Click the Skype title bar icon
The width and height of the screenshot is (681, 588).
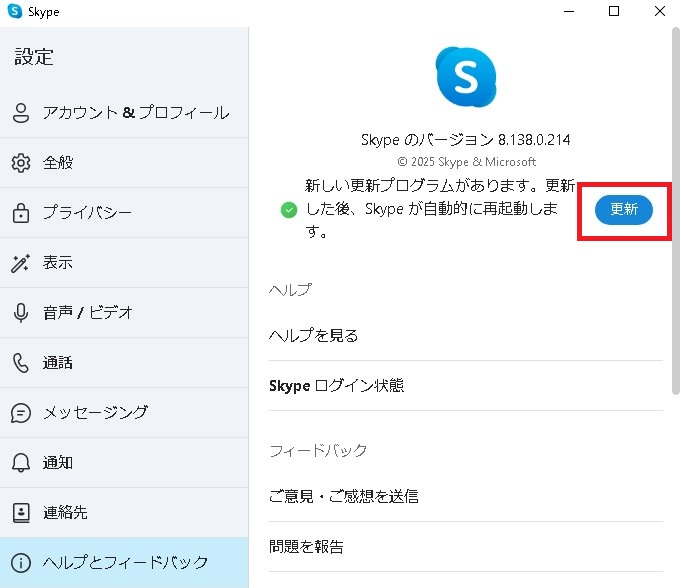(15, 11)
